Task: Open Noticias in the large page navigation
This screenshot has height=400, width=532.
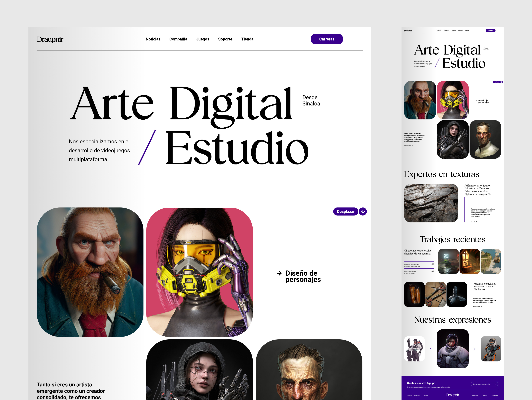Action: point(153,39)
